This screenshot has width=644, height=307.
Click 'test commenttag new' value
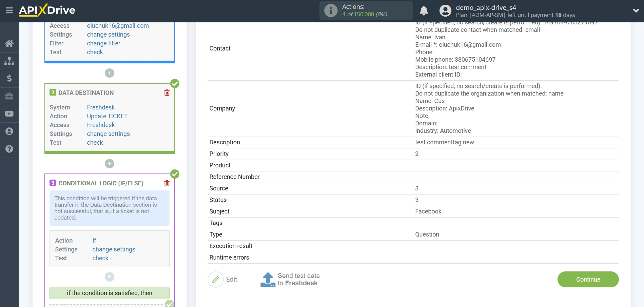445,142
